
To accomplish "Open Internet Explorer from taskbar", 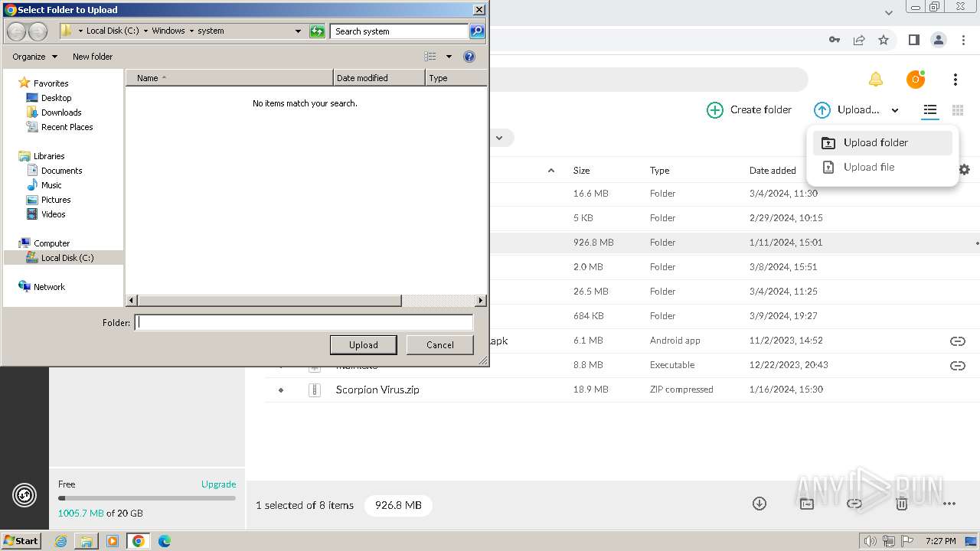I will click(x=61, y=541).
